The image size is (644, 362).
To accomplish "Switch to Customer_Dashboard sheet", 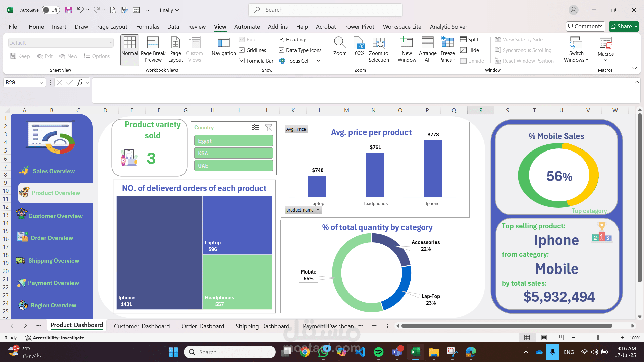I will pyautogui.click(x=142, y=326).
